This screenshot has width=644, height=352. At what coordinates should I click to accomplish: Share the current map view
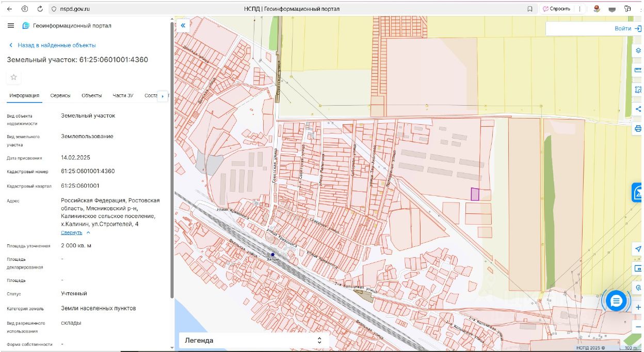tap(638, 109)
